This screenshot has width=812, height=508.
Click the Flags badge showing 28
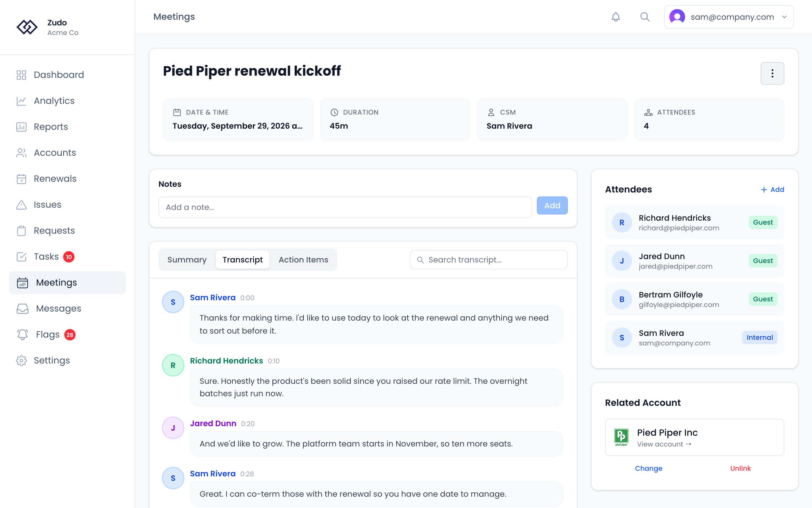pyautogui.click(x=70, y=335)
